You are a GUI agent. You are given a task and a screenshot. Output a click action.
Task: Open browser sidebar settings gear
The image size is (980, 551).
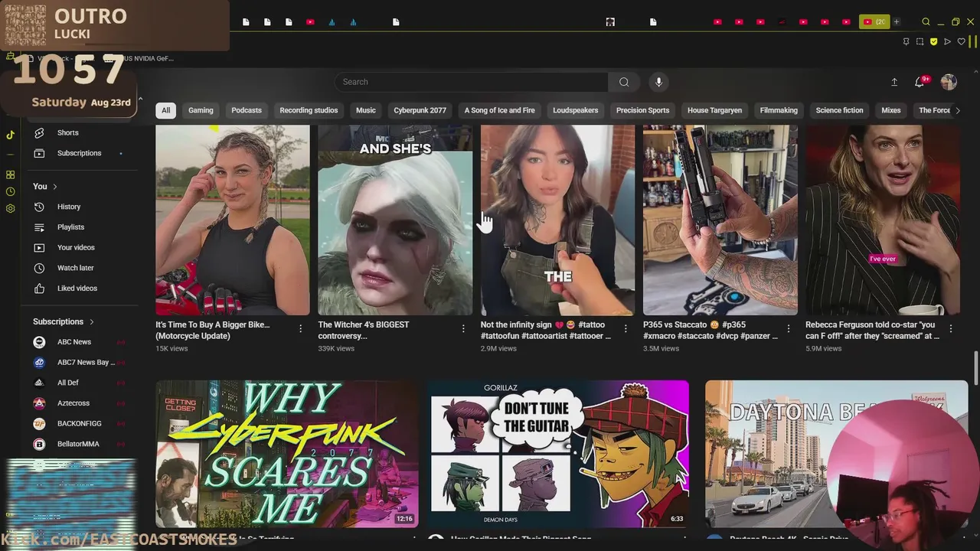tap(10, 209)
